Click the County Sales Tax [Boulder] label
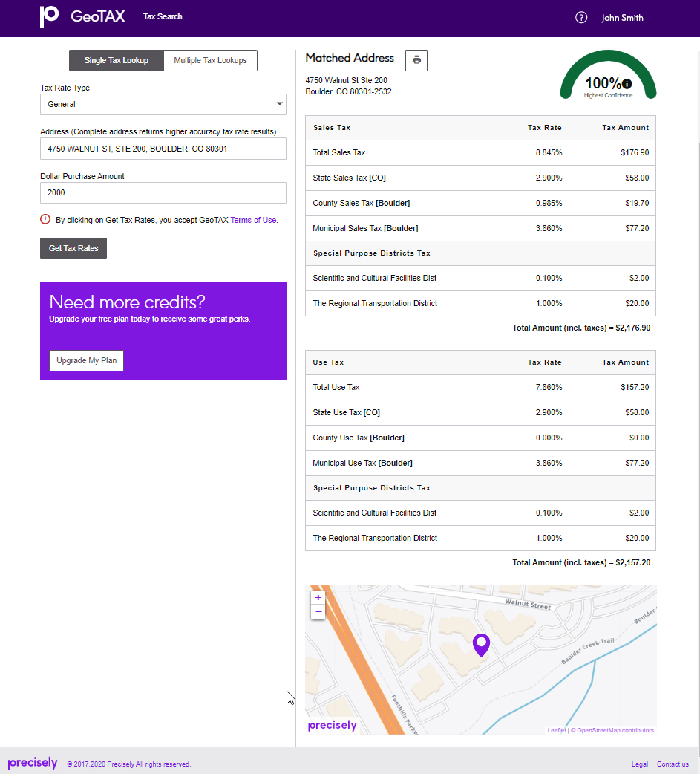Viewport: 700px width, 774px height. 361,203
